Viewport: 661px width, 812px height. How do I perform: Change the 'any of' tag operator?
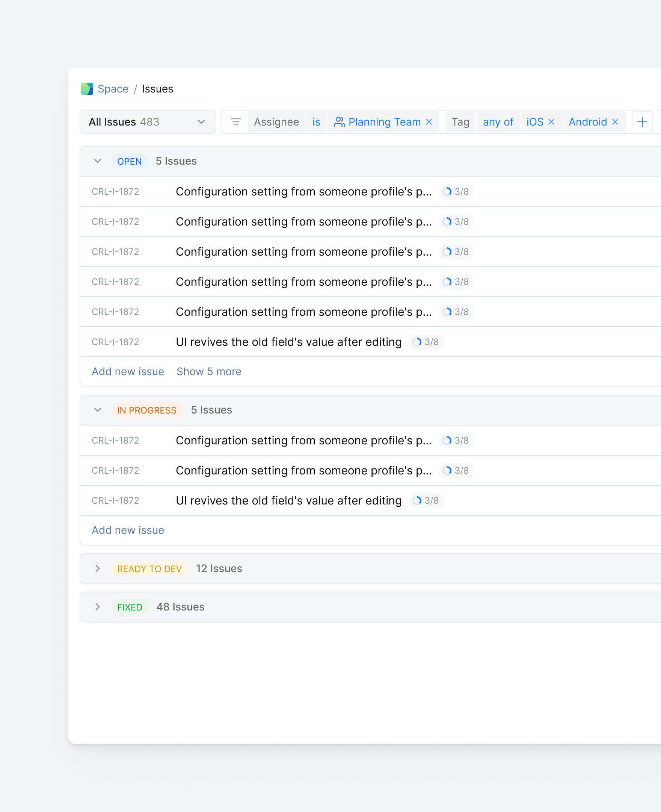tap(498, 122)
